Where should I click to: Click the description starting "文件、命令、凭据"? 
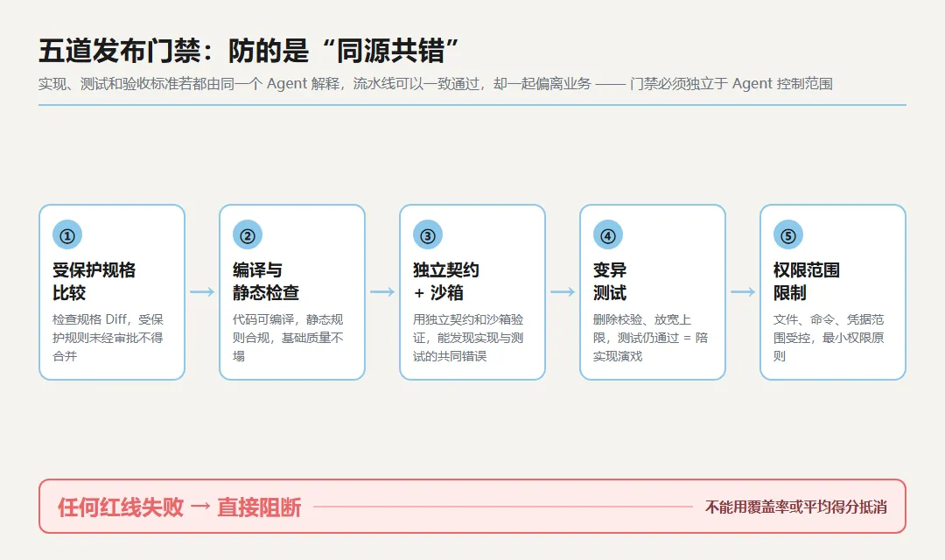click(x=829, y=338)
